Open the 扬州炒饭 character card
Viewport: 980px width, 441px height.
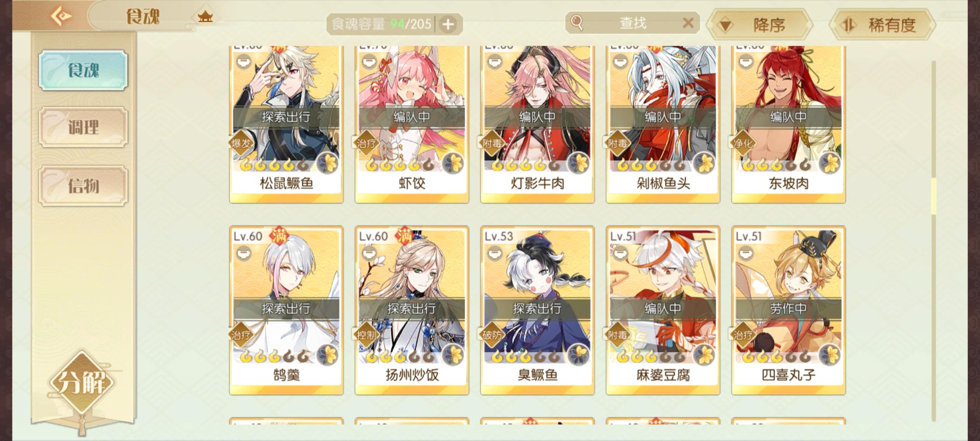pos(412,310)
